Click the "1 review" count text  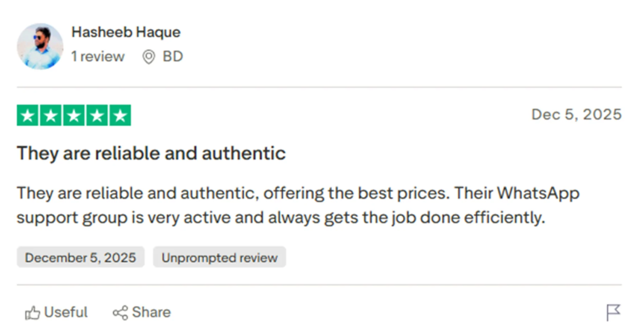click(x=97, y=57)
